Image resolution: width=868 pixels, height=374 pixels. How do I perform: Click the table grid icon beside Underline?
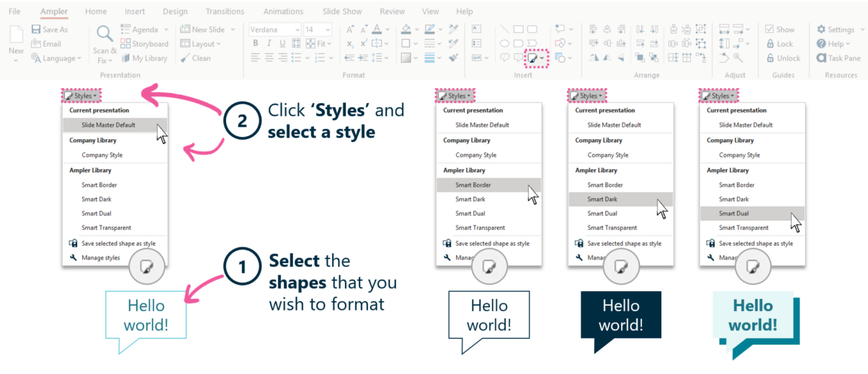pyautogui.click(x=296, y=44)
